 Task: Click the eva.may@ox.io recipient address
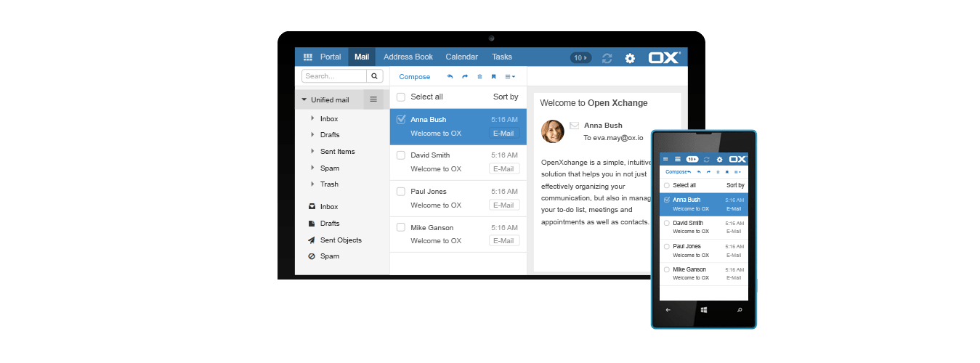pyautogui.click(x=618, y=137)
